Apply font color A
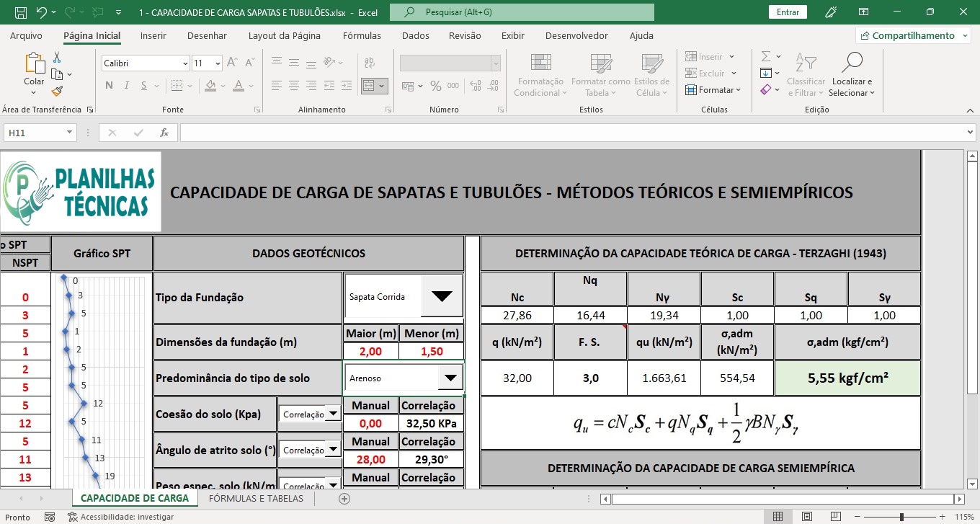This screenshot has width=980, height=524. (x=239, y=86)
